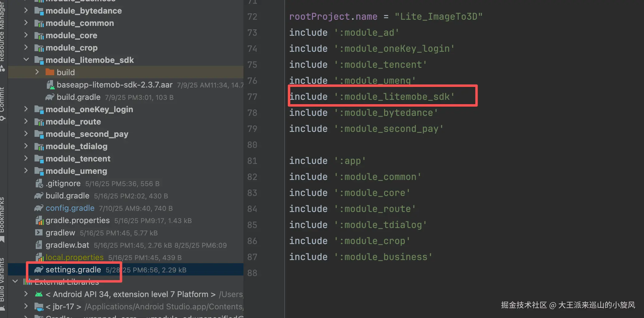Click the local.properties file icon
This screenshot has width=644, height=318.
(39, 257)
